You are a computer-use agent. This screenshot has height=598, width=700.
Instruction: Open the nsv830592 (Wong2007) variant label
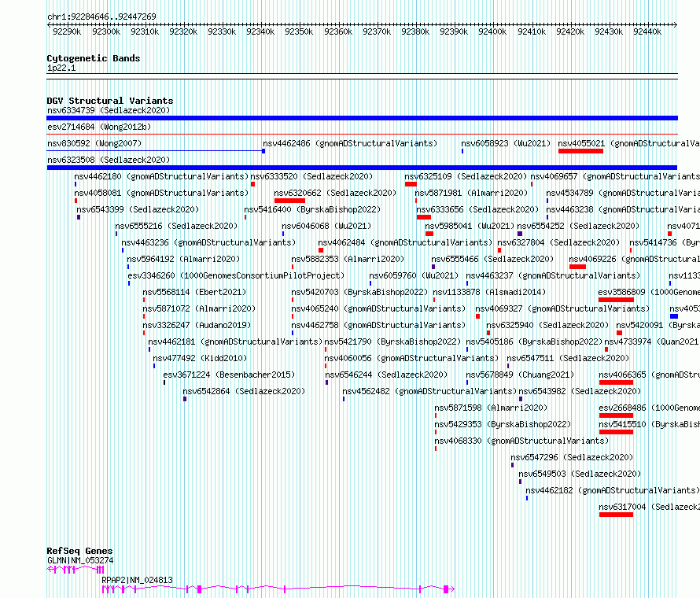click(x=94, y=143)
